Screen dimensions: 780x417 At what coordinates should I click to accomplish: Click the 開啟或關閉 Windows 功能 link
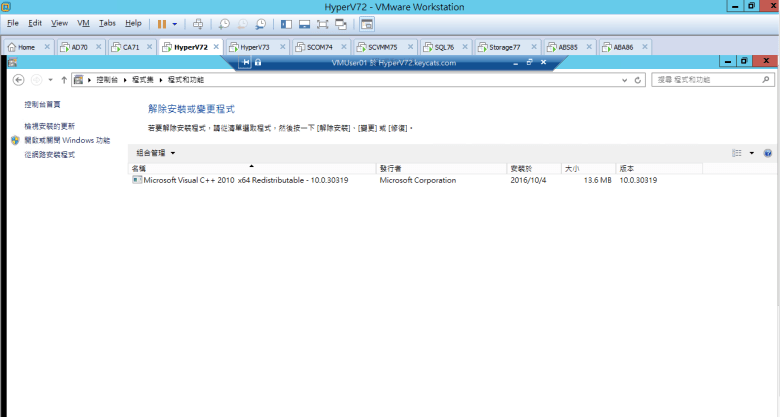pos(67,141)
